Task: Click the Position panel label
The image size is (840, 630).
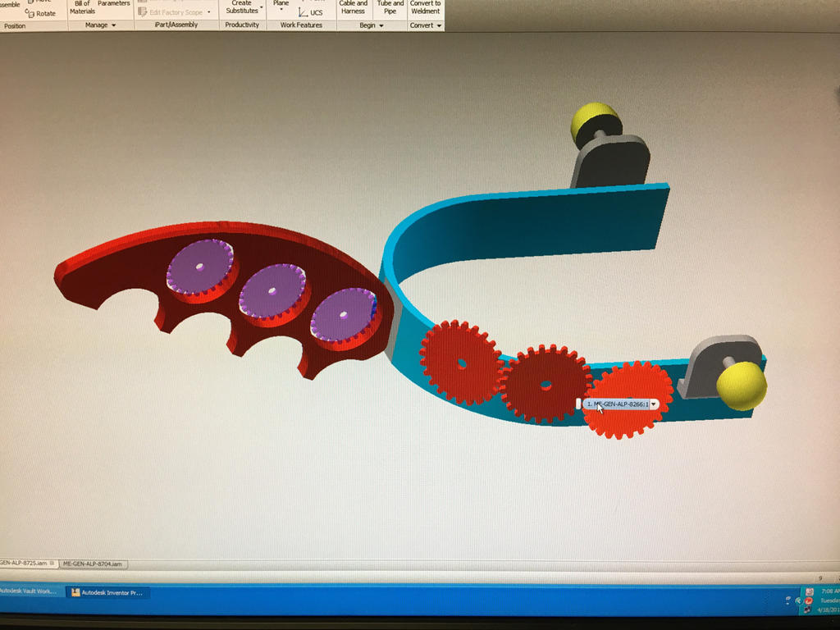Action: 15,25
